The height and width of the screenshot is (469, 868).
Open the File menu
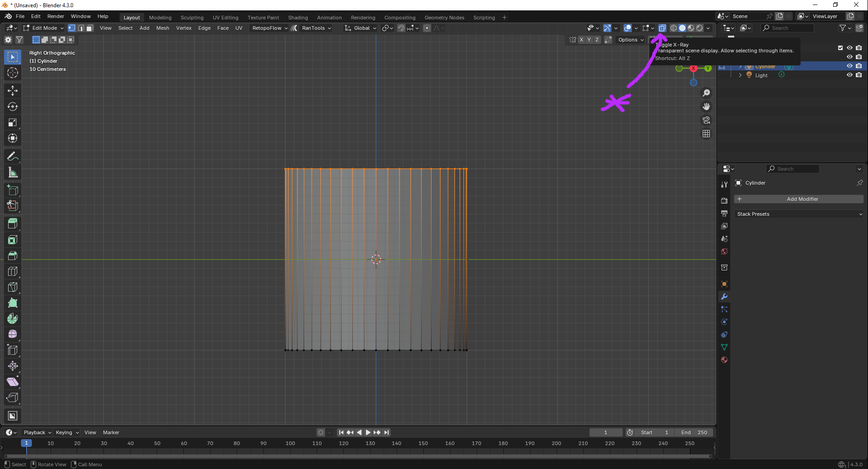20,16
